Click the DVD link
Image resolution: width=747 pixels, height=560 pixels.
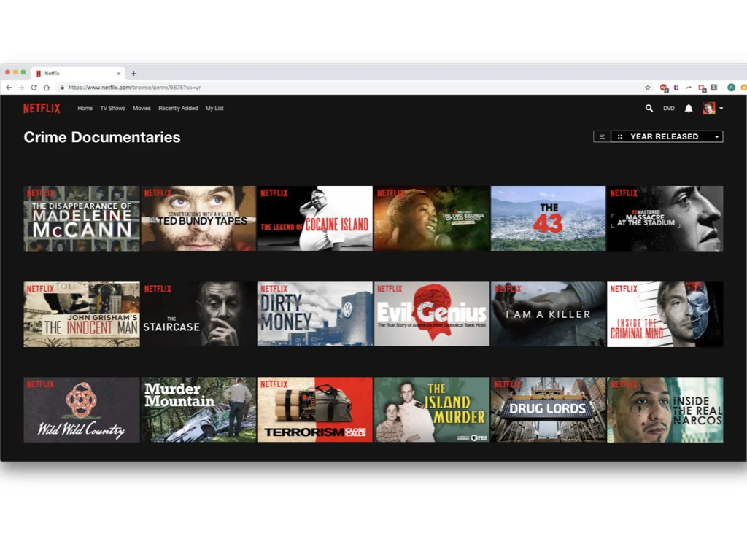[x=669, y=109]
